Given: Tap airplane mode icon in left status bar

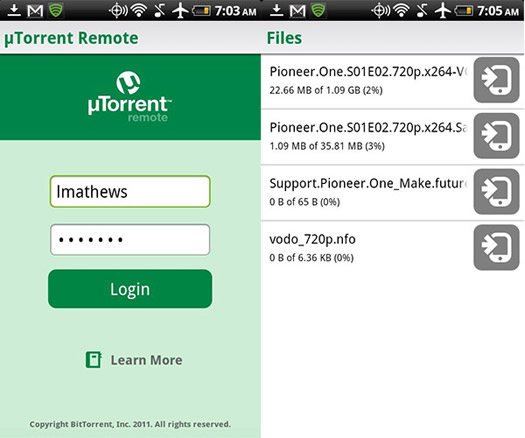Looking at the screenshot, I should pos(180,10).
